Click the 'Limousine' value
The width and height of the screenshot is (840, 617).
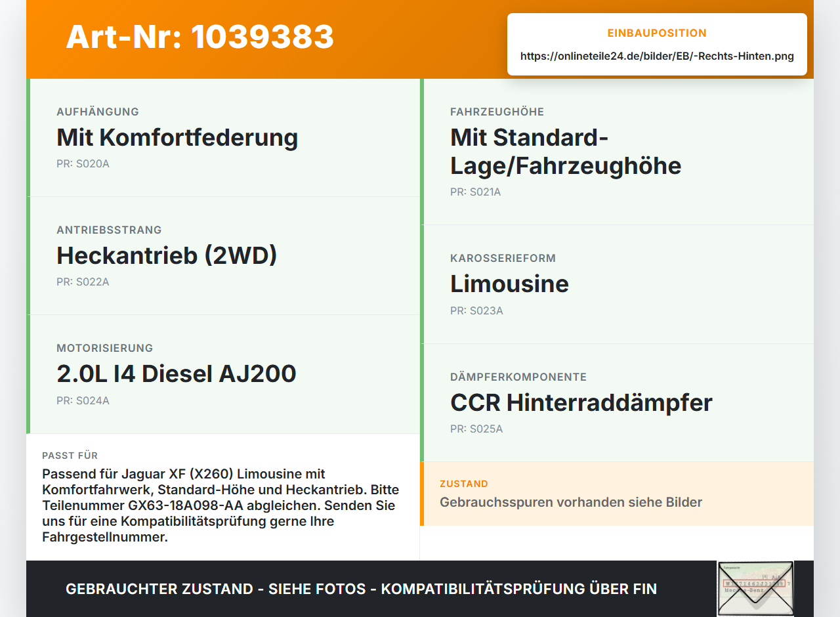(x=509, y=284)
